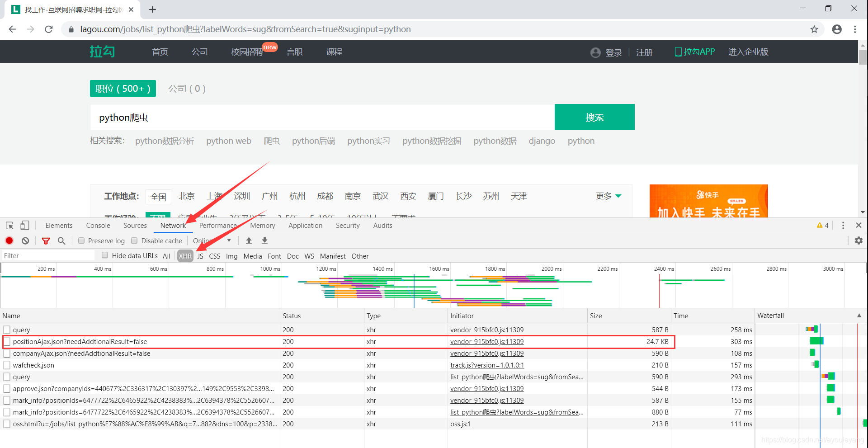Show the 4 warnings indicator
The height and width of the screenshot is (448, 868).
click(x=823, y=225)
